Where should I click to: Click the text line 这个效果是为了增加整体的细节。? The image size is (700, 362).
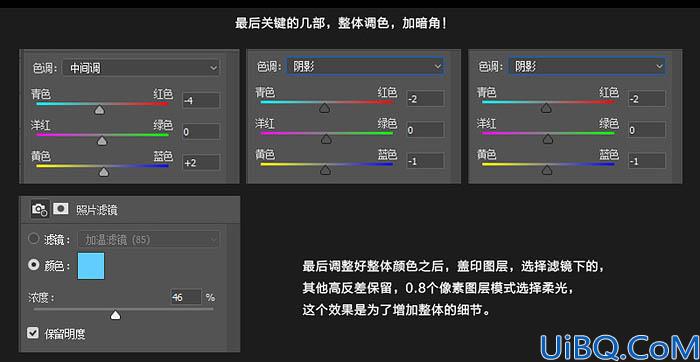pos(396,310)
